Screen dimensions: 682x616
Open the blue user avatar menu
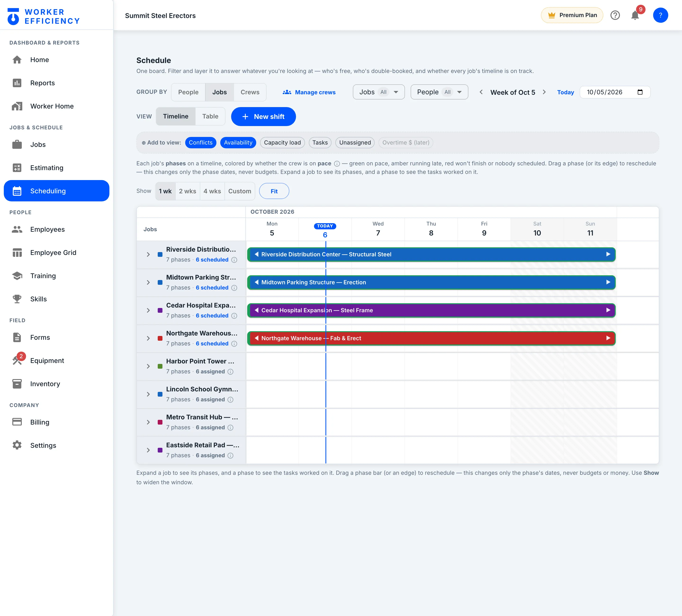pyautogui.click(x=660, y=15)
